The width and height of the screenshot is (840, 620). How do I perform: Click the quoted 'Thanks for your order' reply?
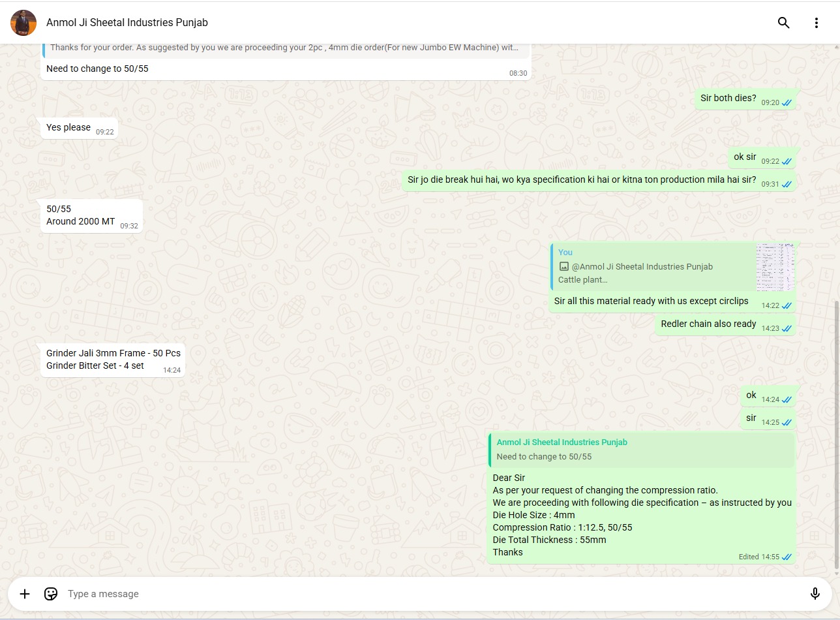(284, 48)
